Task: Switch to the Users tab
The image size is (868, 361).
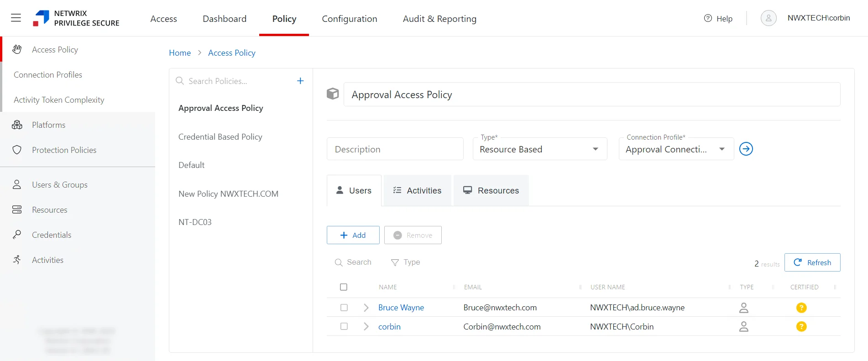Action: [x=354, y=190]
